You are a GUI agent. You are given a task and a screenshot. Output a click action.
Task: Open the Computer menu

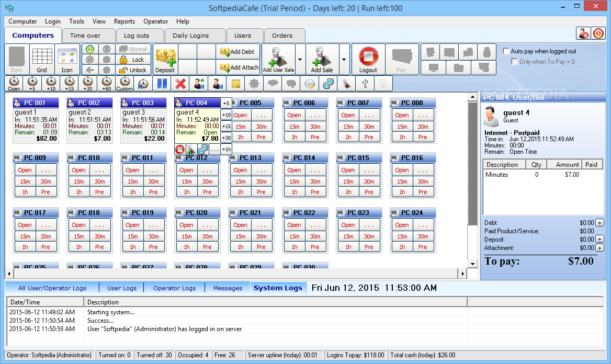22,21
